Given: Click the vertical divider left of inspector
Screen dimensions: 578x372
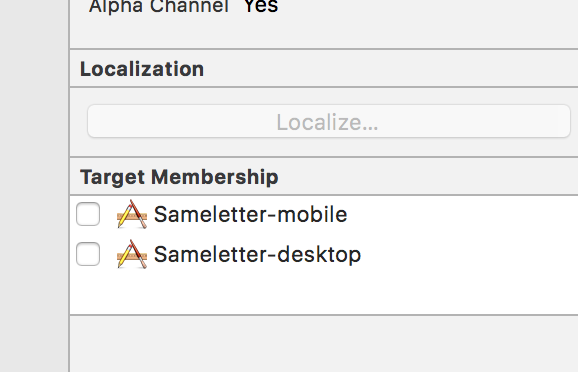Looking at the screenshot, I should click(69, 186).
